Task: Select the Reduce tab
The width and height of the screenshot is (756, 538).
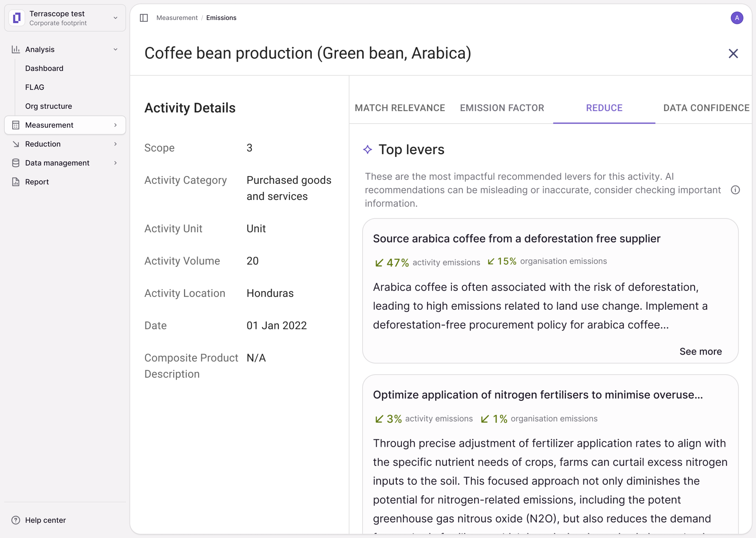Action: tap(604, 108)
